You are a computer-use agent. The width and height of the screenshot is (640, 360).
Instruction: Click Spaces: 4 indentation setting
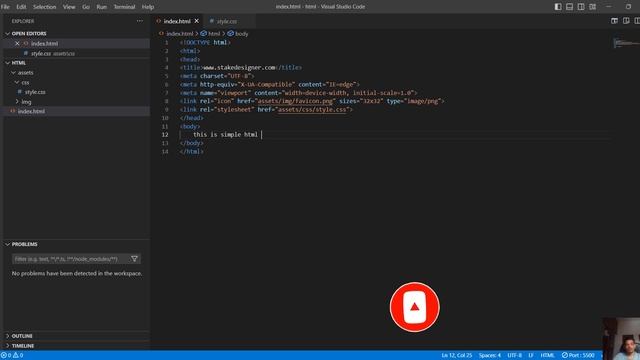point(490,356)
